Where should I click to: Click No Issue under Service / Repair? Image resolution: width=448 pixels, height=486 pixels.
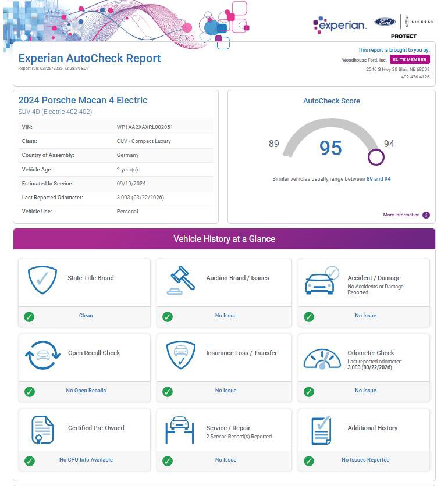(226, 460)
